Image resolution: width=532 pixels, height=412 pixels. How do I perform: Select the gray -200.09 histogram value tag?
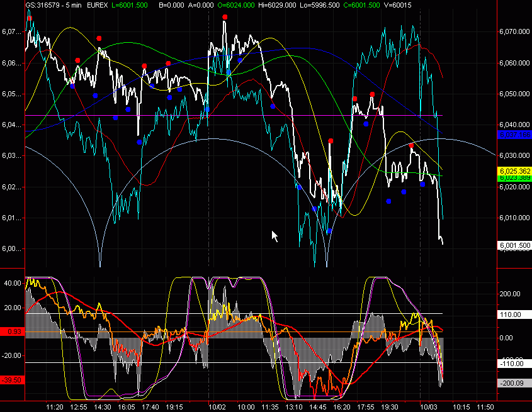tap(514, 383)
